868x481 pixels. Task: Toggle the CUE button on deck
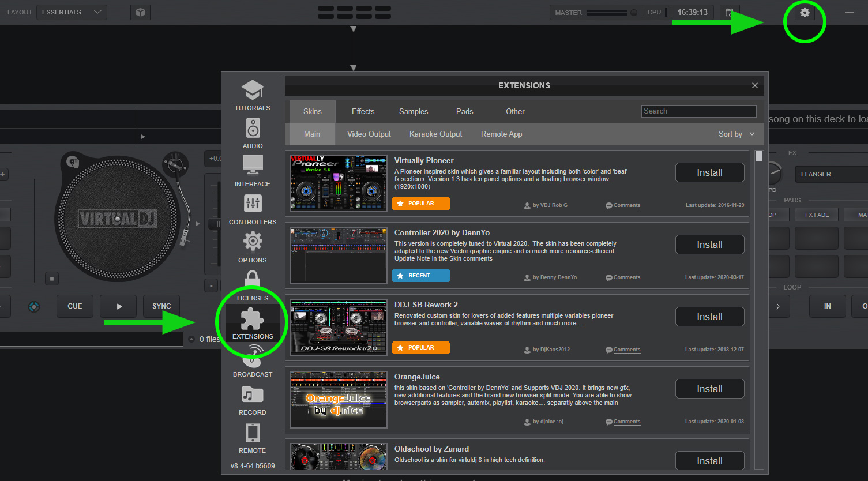point(75,306)
